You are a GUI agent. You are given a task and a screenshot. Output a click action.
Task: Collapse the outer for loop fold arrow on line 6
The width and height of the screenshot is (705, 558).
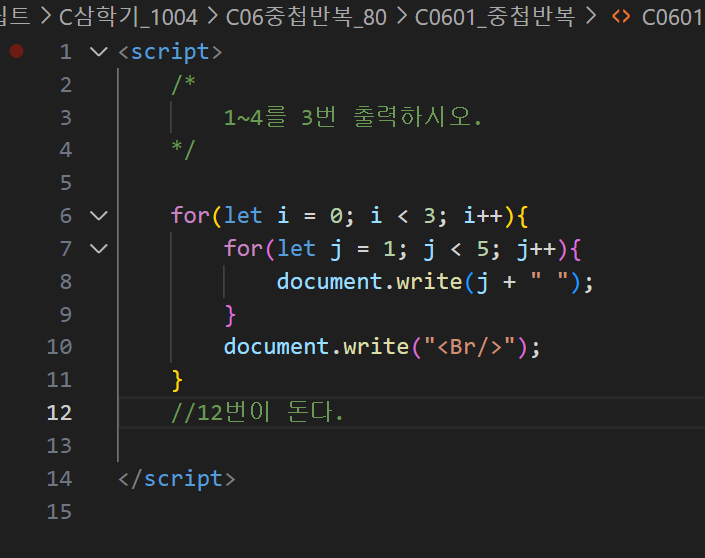[x=98, y=216]
